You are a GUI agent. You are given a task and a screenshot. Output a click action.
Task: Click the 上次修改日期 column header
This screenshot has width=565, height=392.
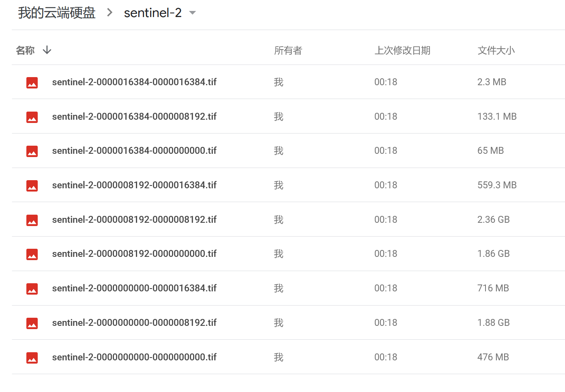(402, 50)
